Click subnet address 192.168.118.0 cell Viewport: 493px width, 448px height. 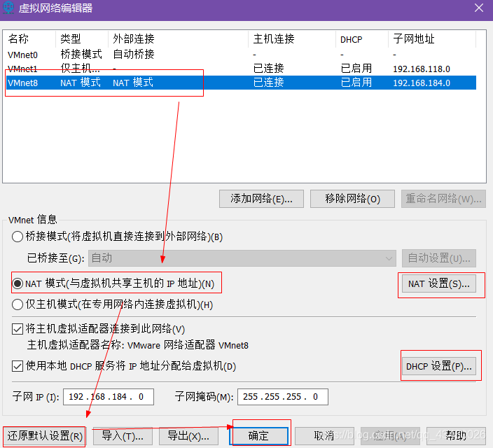click(x=422, y=69)
